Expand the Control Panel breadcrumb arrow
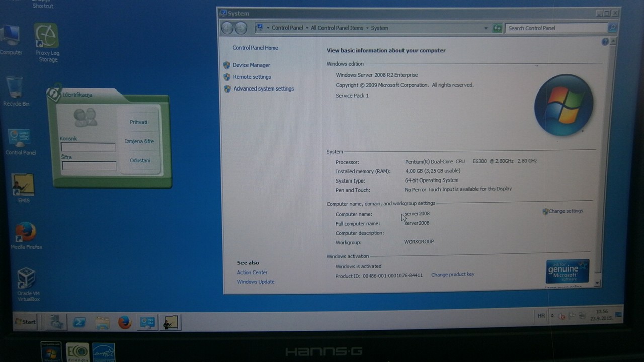The height and width of the screenshot is (362, 644). pos(307,28)
